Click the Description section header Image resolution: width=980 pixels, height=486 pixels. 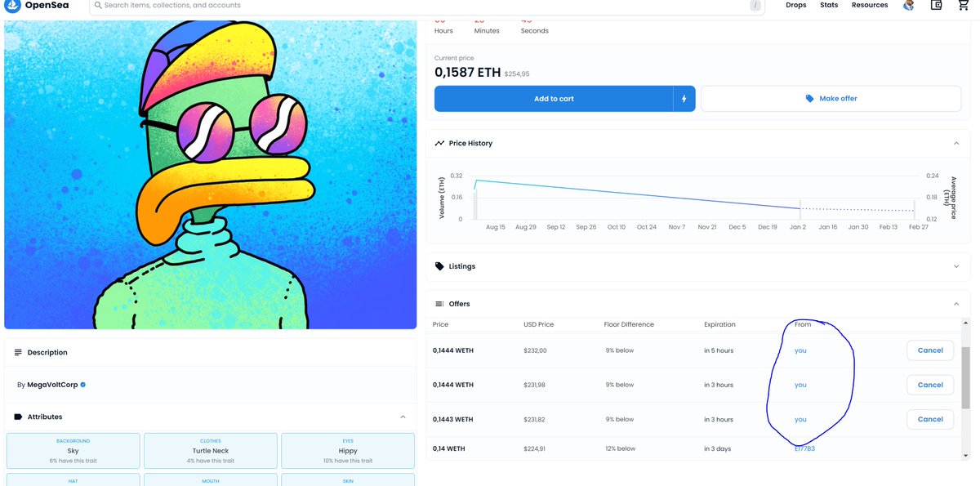click(211, 353)
